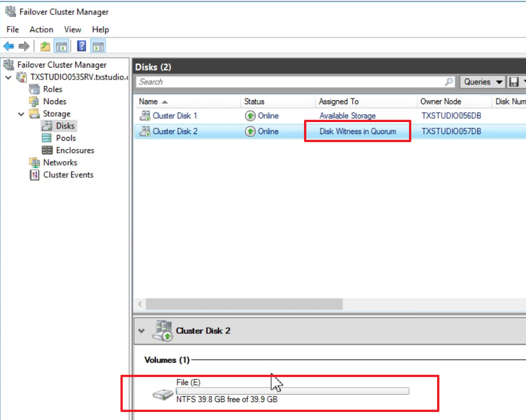Open the Action menu
This screenshot has width=526, height=420.
tap(41, 29)
